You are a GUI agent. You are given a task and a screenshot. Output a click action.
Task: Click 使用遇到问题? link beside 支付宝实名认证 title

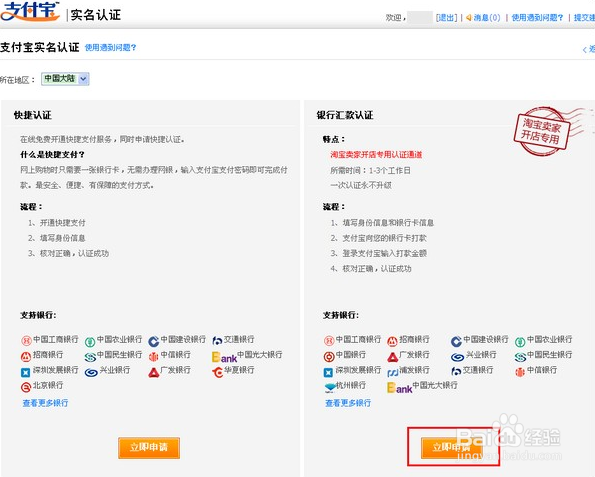110,47
